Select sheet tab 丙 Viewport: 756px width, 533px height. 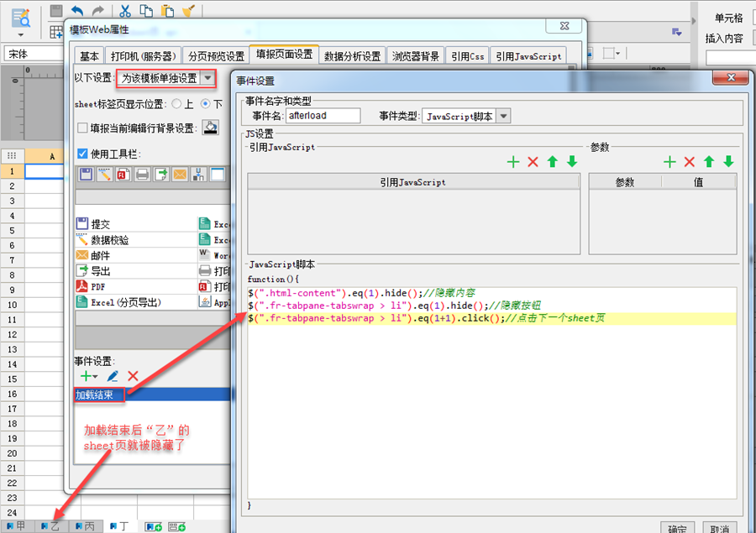(x=86, y=526)
